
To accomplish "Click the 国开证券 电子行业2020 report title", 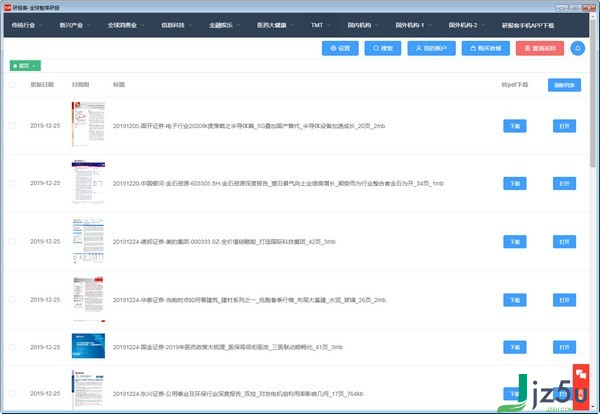I will pyautogui.click(x=249, y=126).
